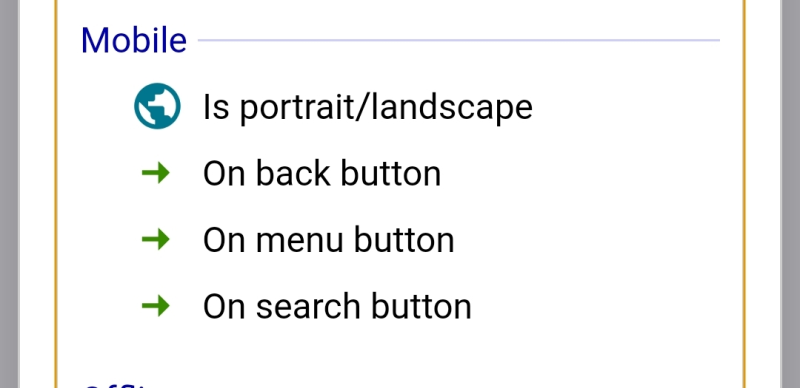Click the partially visible heading below Mobile section

click(117, 384)
